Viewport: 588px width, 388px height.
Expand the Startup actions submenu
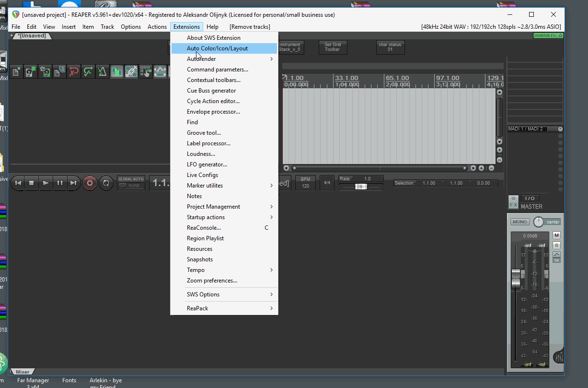[224, 217]
